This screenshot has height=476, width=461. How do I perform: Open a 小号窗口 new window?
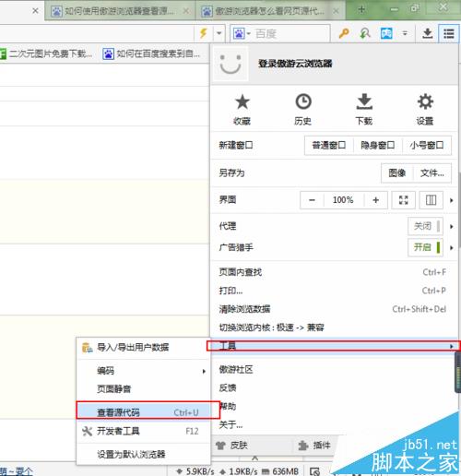click(427, 145)
